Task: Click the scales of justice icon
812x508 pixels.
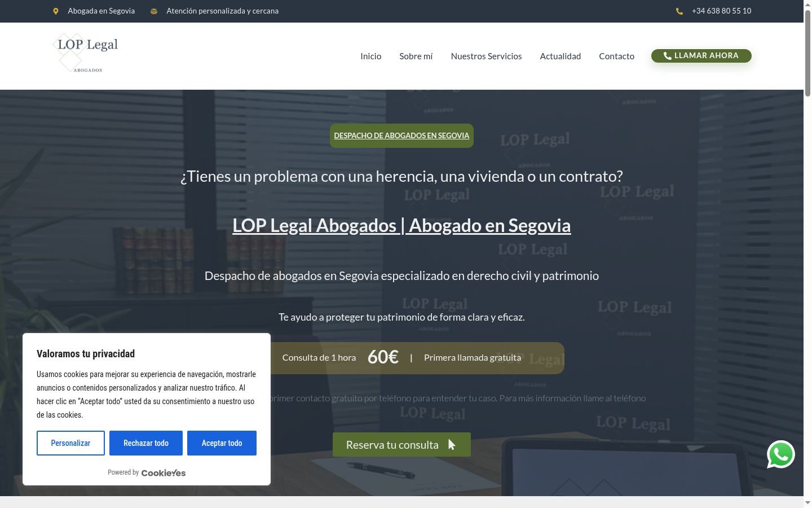Action: click(x=154, y=11)
